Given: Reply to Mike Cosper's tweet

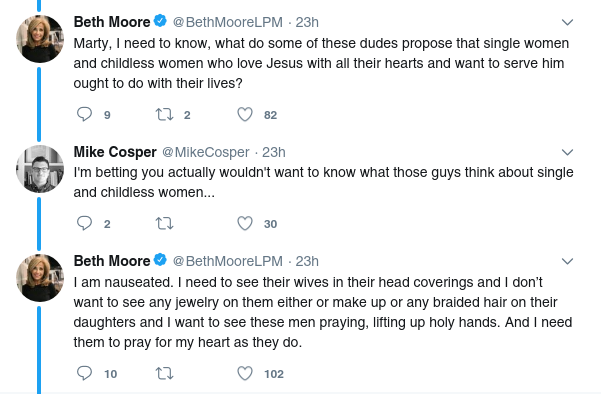Looking at the screenshot, I should point(84,223).
